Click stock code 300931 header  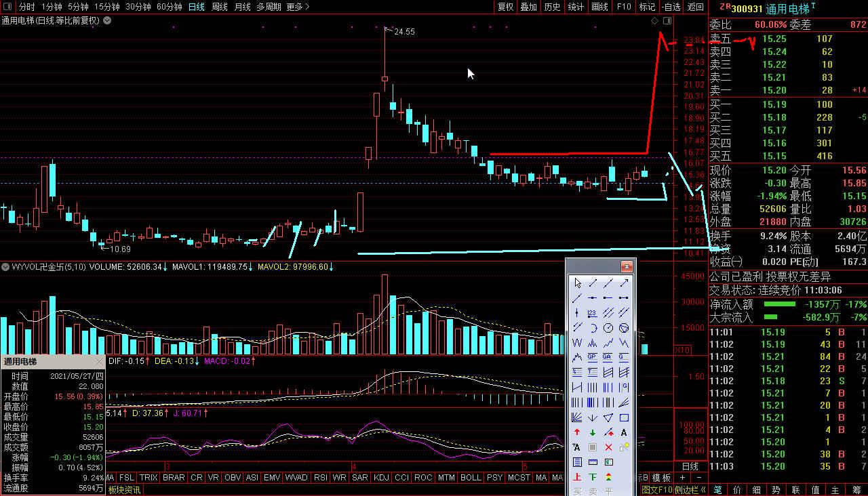click(747, 8)
